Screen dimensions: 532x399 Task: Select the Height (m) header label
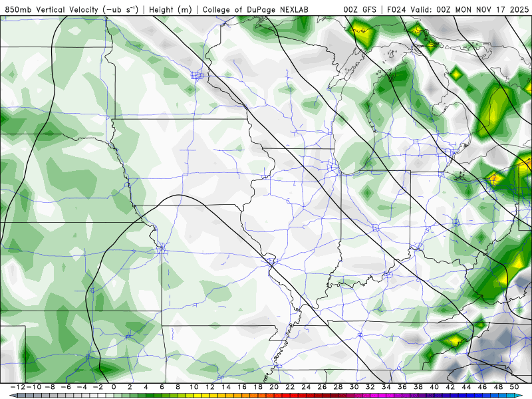[x=170, y=10]
